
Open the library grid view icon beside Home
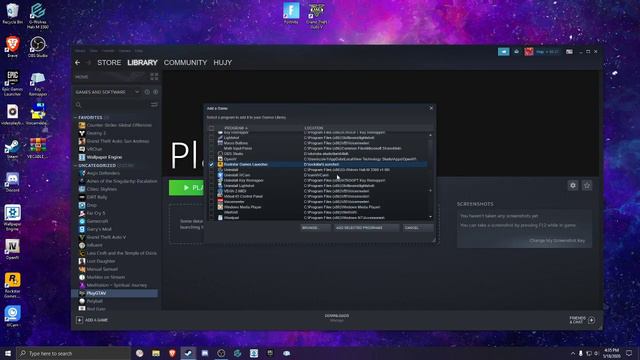pos(154,76)
